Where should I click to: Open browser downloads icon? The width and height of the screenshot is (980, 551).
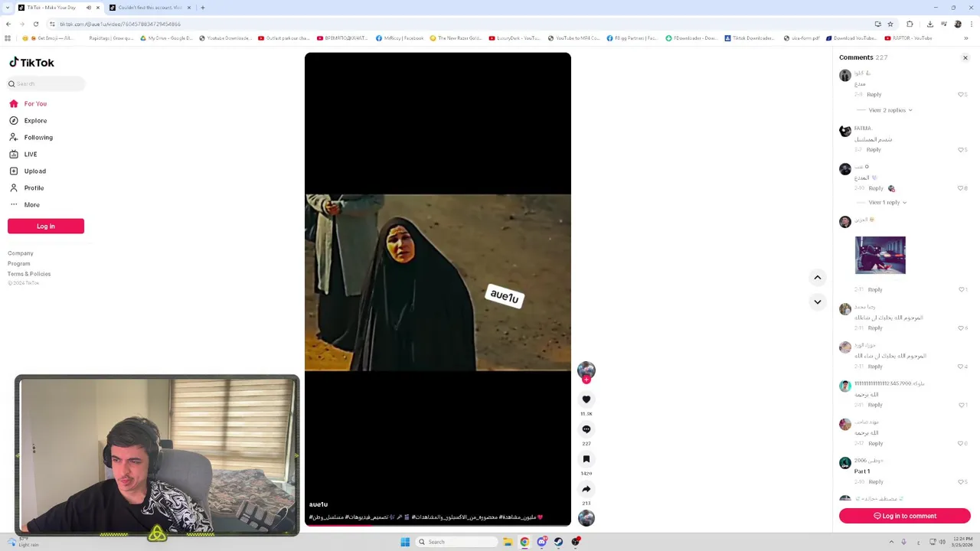(930, 24)
